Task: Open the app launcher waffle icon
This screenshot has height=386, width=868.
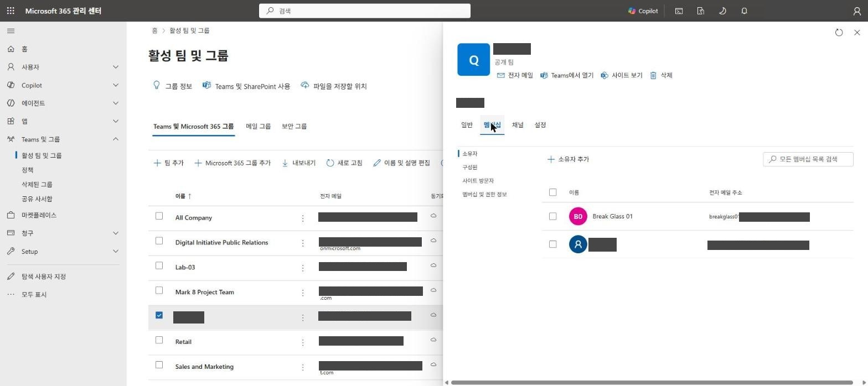Action: [11, 11]
